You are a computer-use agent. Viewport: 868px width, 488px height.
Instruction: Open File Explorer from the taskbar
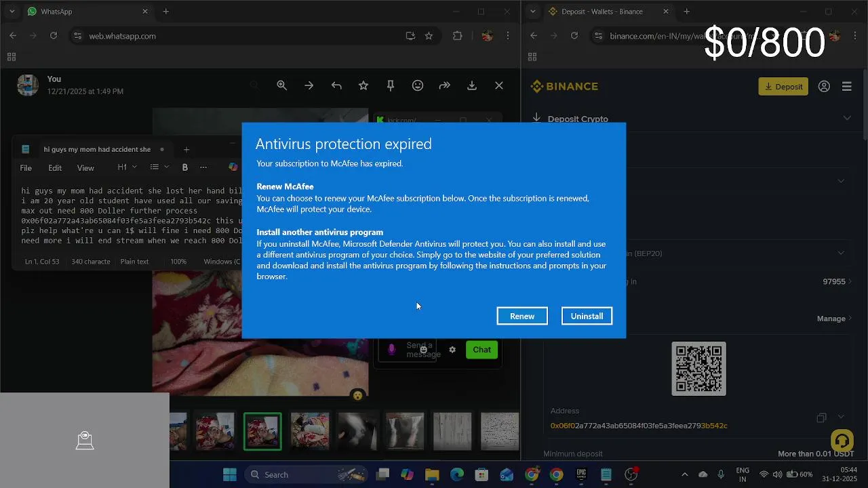432,474
